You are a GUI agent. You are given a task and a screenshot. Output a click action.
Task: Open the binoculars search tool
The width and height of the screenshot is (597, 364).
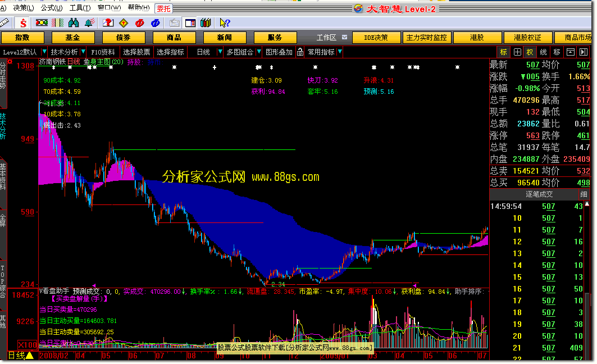tap(74, 23)
